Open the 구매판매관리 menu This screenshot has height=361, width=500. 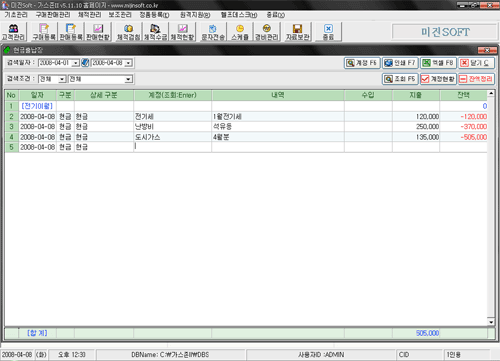point(53,15)
